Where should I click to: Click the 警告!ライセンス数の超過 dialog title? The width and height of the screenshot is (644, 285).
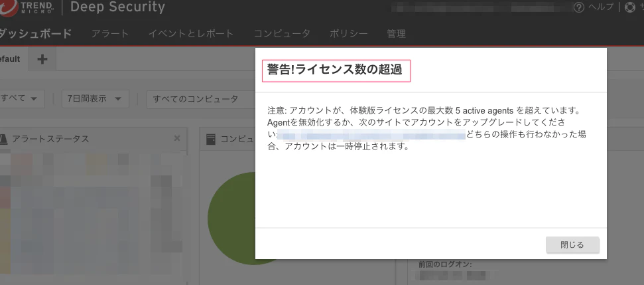[335, 70]
